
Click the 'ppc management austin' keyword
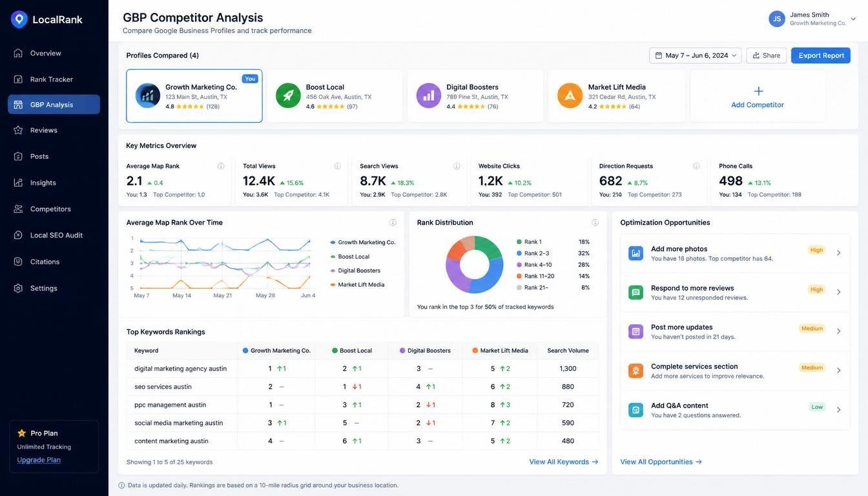(x=170, y=405)
